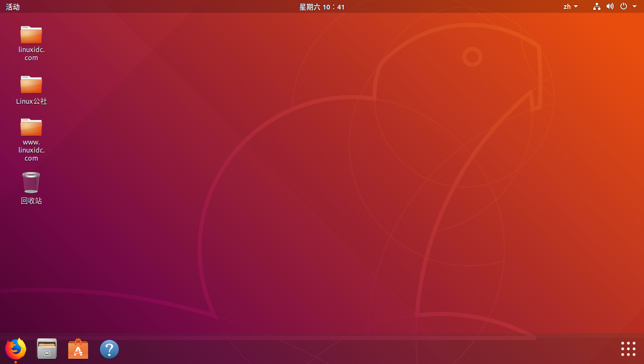Expand the system menu arrow
This screenshot has width=644, height=364.
coord(635,7)
